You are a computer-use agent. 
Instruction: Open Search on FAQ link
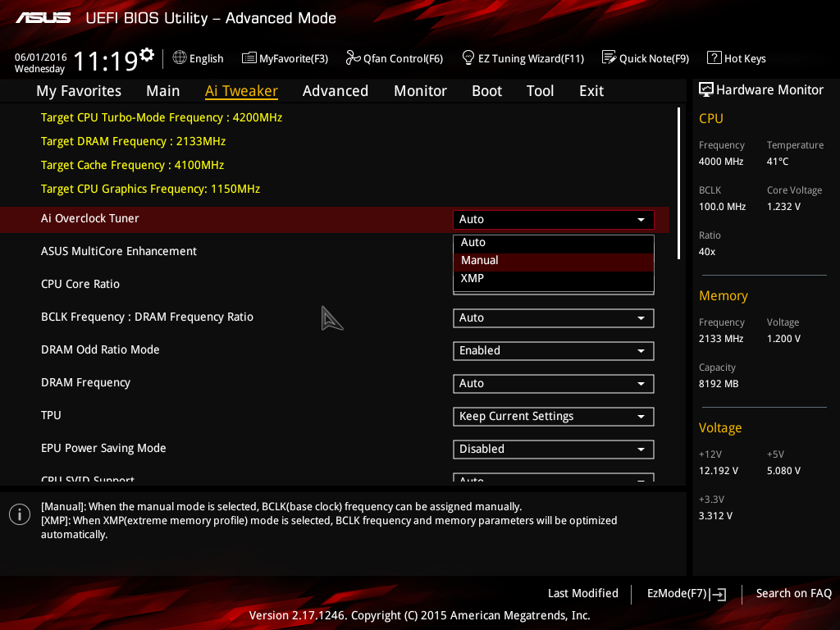pos(794,593)
